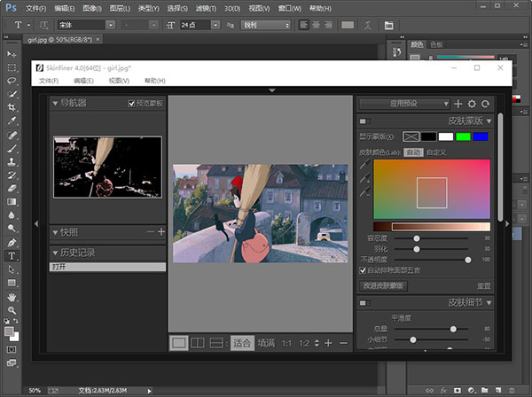Viewport: 532px width, 397px height.
Task: Click the add preset plus icon in SkinFiner
Action: pyautogui.click(x=458, y=104)
